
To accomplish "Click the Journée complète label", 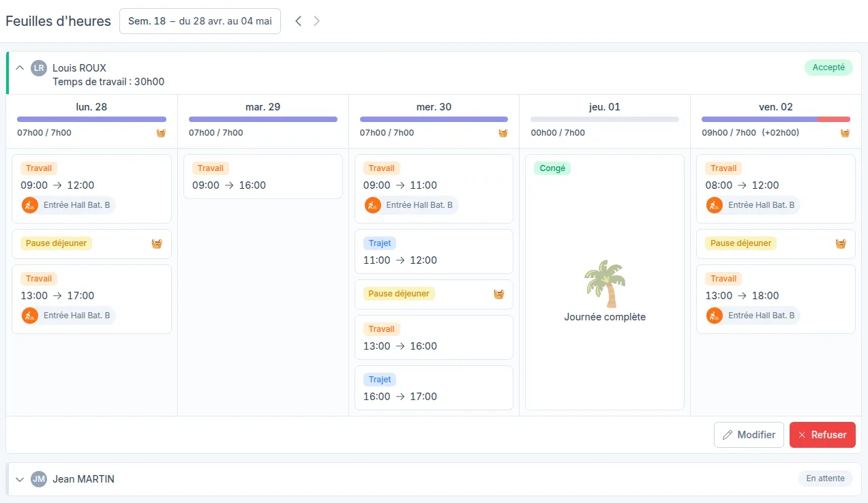I will (605, 317).
